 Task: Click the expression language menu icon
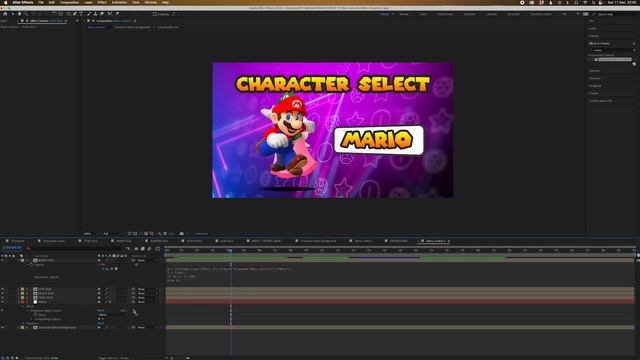click(x=116, y=269)
